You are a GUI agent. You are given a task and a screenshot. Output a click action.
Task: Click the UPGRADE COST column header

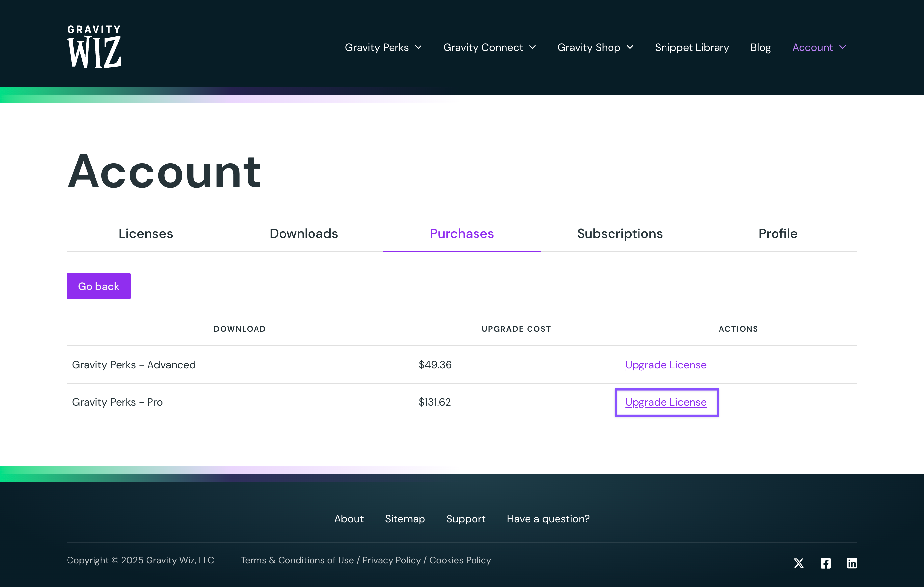point(516,329)
